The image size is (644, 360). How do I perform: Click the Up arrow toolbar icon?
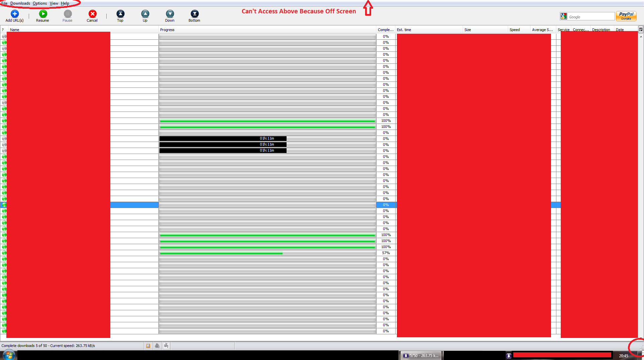click(145, 14)
